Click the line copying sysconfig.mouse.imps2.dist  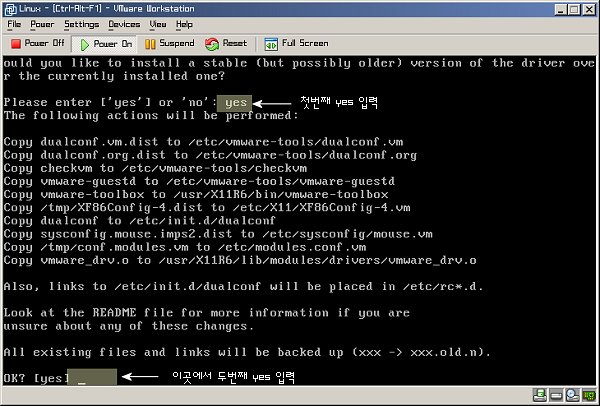[x=218, y=234]
